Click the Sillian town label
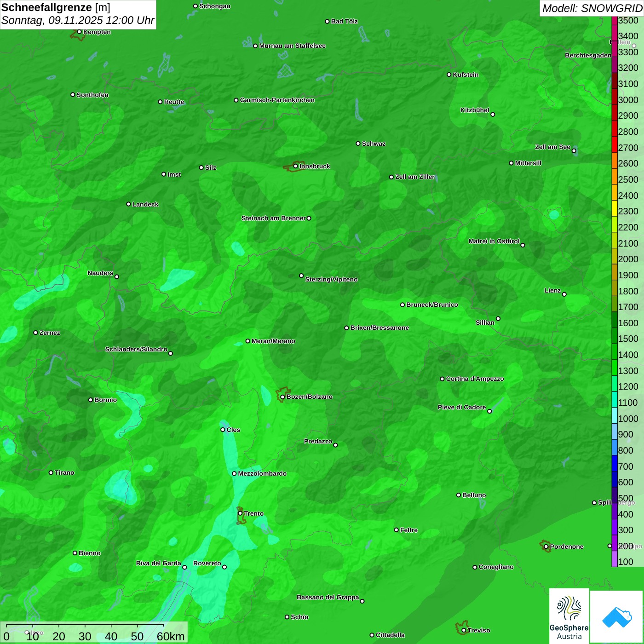Screen dimensions: 644x644 click(485, 322)
